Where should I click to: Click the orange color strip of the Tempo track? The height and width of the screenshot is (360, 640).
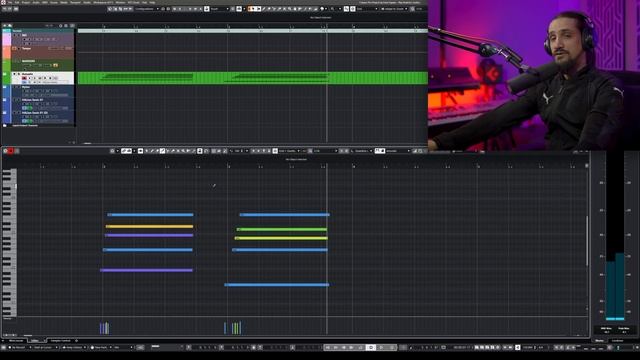7,52
